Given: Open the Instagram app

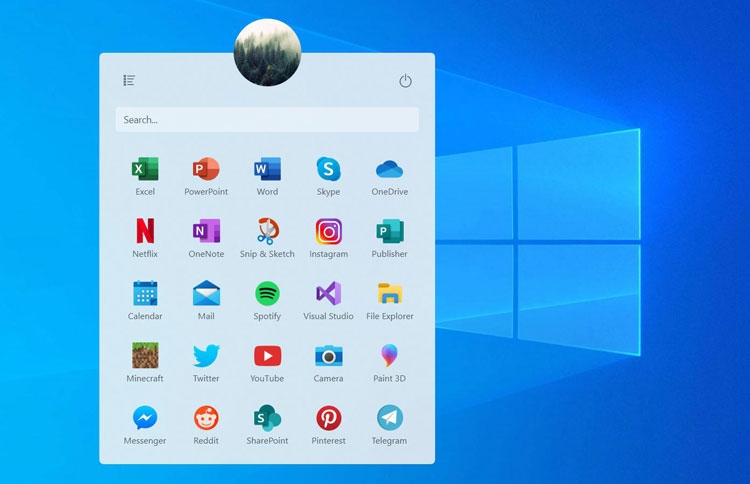Looking at the screenshot, I should tap(328, 232).
